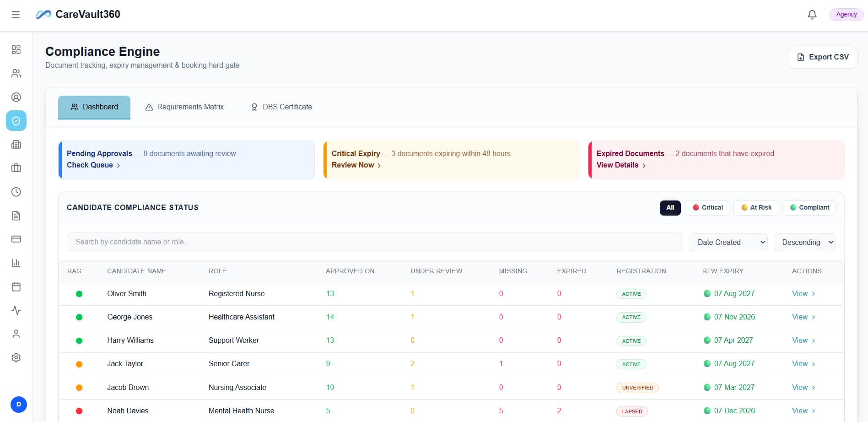The width and height of the screenshot is (868, 422).
Task: Select the compliance shield sidebar icon
Action: [x=16, y=121]
